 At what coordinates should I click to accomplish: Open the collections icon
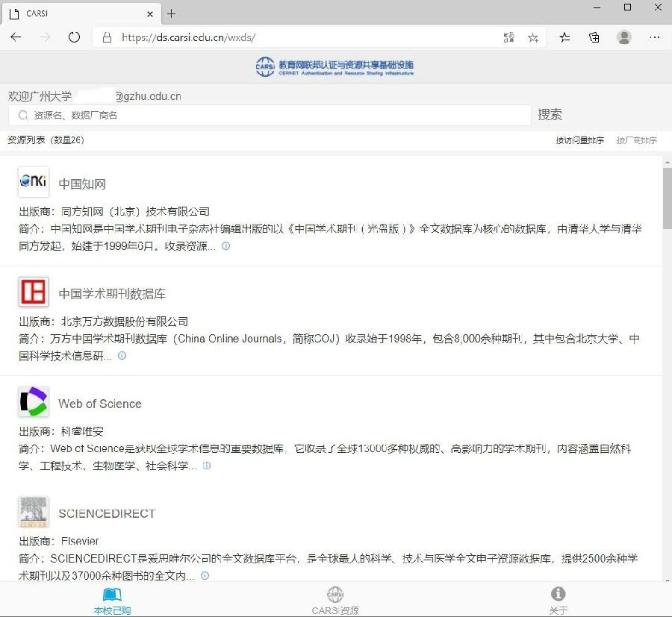point(594,38)
